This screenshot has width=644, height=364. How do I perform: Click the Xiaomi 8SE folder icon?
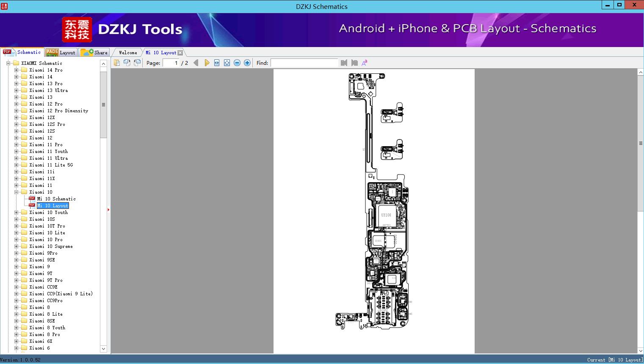[24, 321]
